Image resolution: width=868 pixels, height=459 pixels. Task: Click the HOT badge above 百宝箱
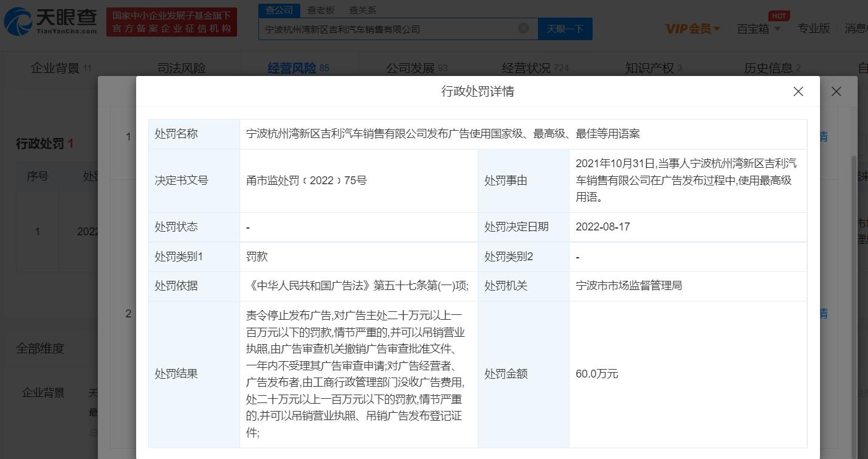pos(779,16)
